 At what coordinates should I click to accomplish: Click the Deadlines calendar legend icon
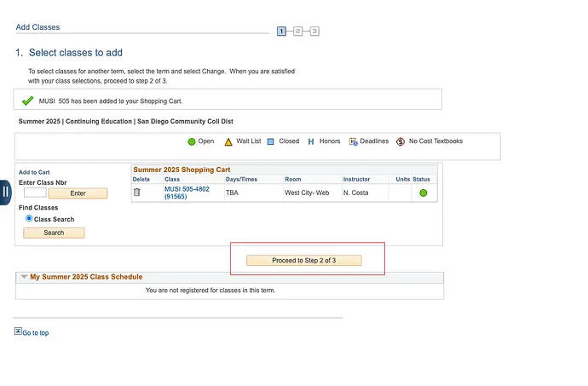pos(353,141)
